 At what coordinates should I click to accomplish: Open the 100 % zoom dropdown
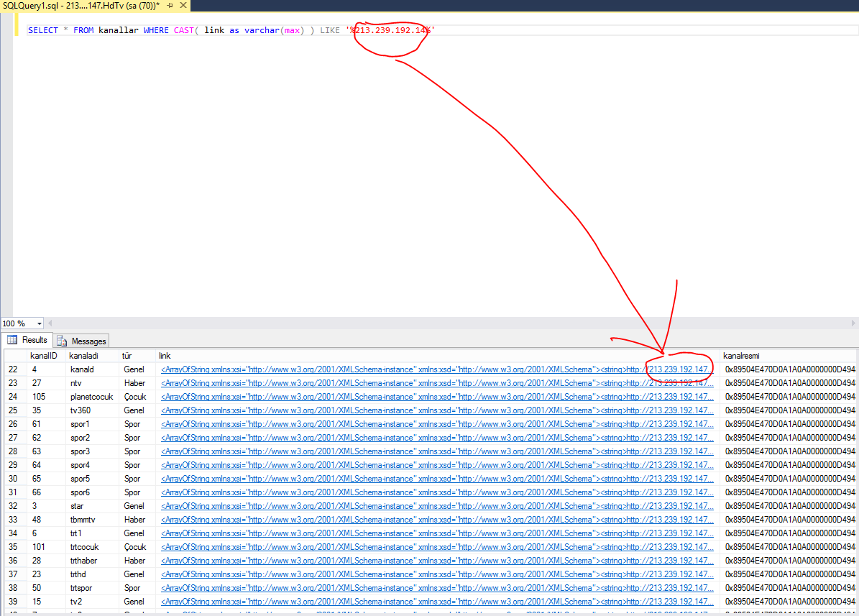[x=40, y=324]
